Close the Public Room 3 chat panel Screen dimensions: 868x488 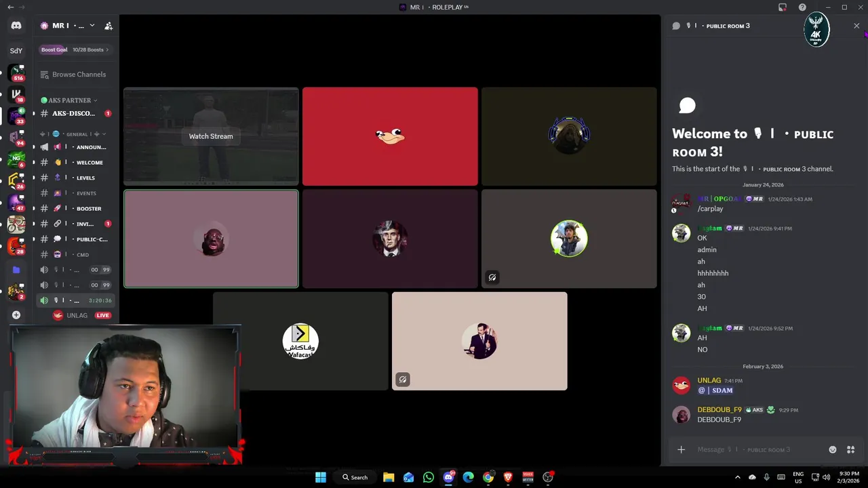click(856, 26)
